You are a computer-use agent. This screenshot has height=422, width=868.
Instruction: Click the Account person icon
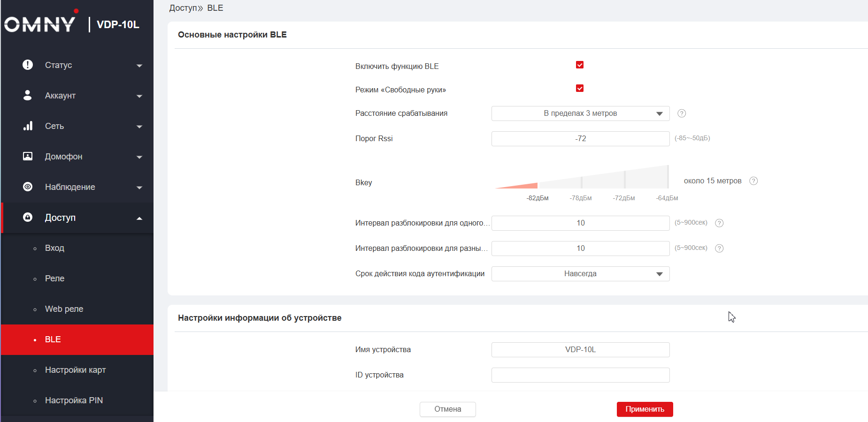pyautogui.click(x=28, y=95)
